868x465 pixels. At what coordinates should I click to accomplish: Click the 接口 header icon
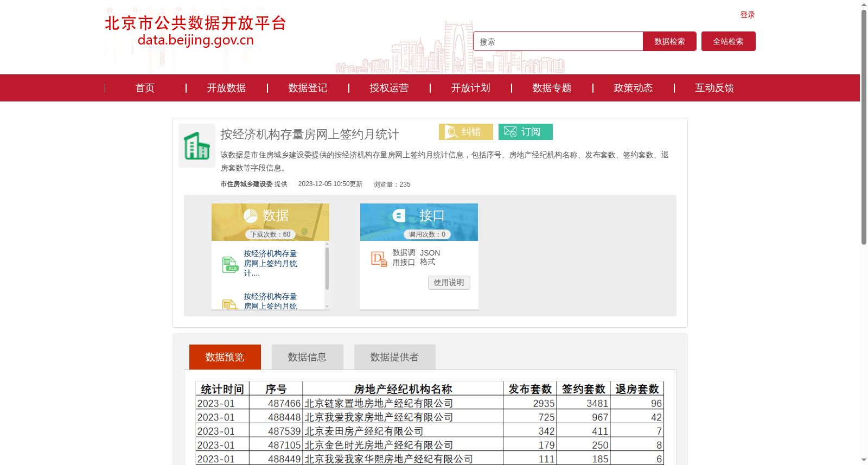point(399,215)
